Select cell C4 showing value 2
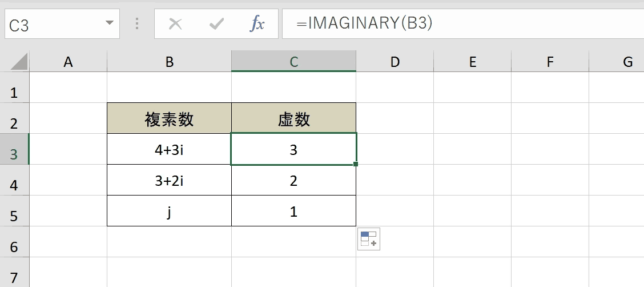644x287 pixels. point(293,180)
